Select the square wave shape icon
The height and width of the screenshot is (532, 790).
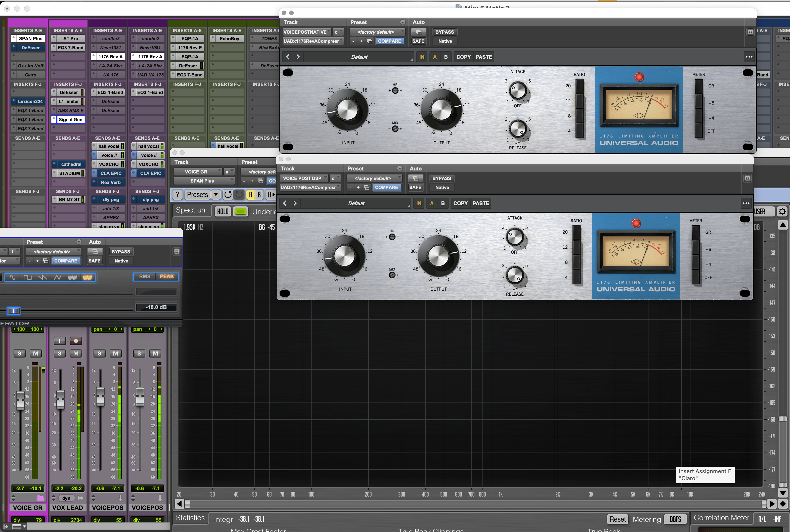pyautogui.click(x=27, y=277)
